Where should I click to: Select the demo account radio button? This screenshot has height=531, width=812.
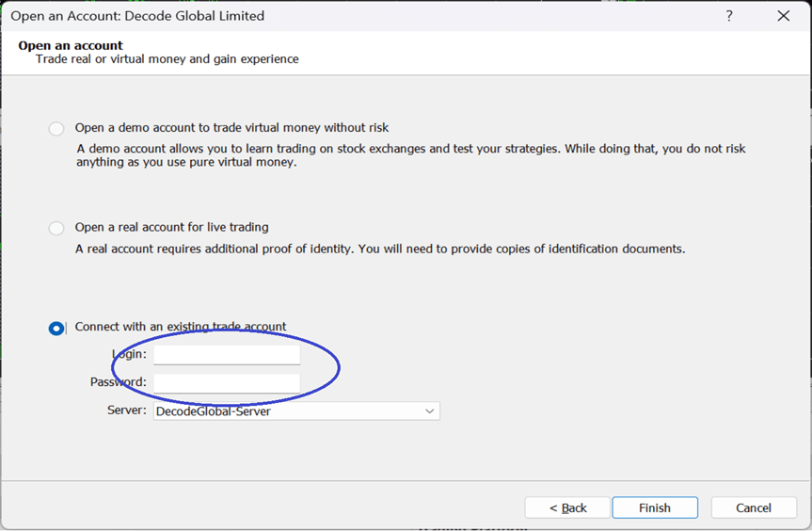(56, 128)
